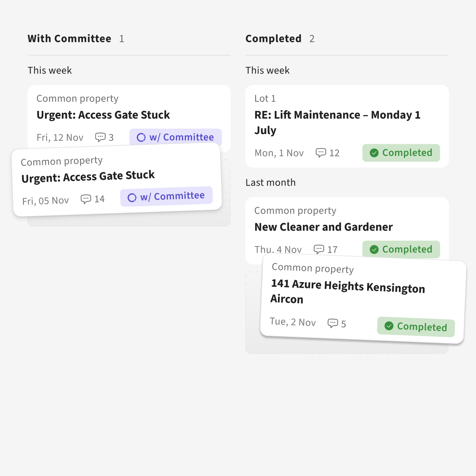Expand the This week section under With Committee
The image size is (476, 476).
pos(49,70)
